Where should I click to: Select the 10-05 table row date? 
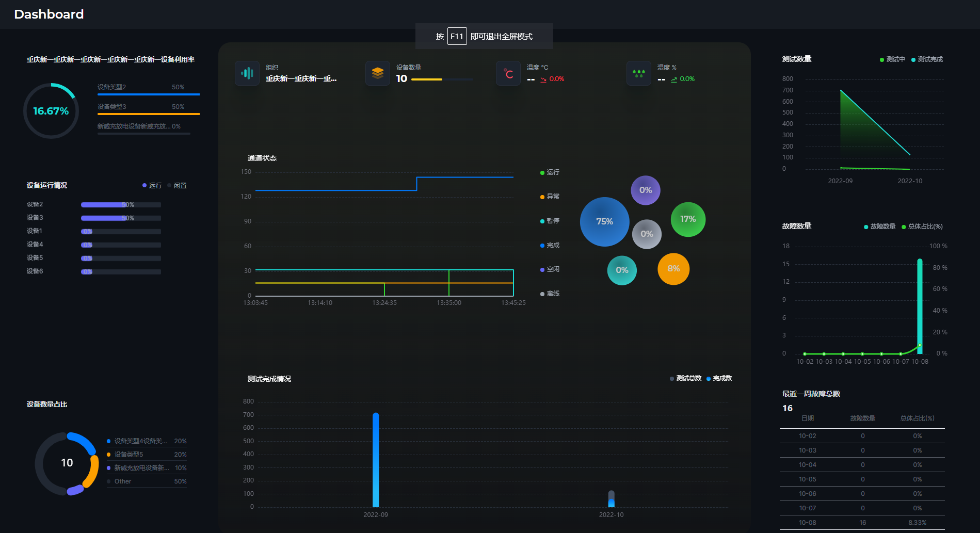(808, 479)
